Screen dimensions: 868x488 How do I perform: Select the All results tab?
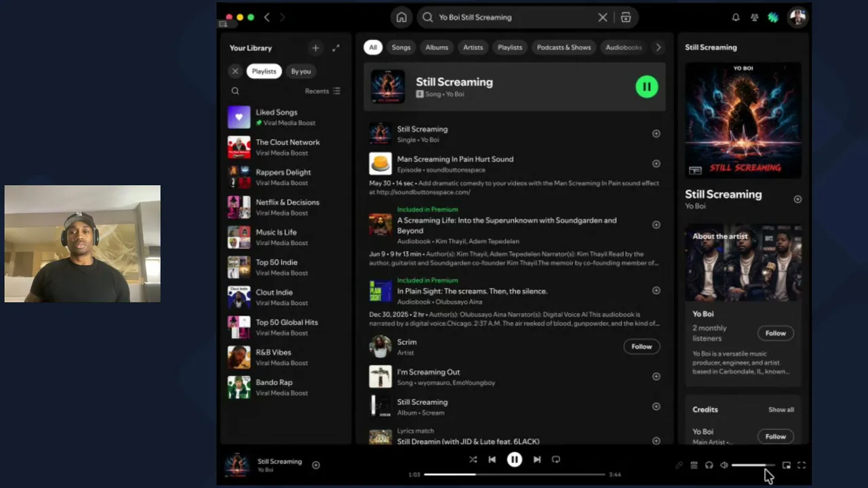click(373, 47)
